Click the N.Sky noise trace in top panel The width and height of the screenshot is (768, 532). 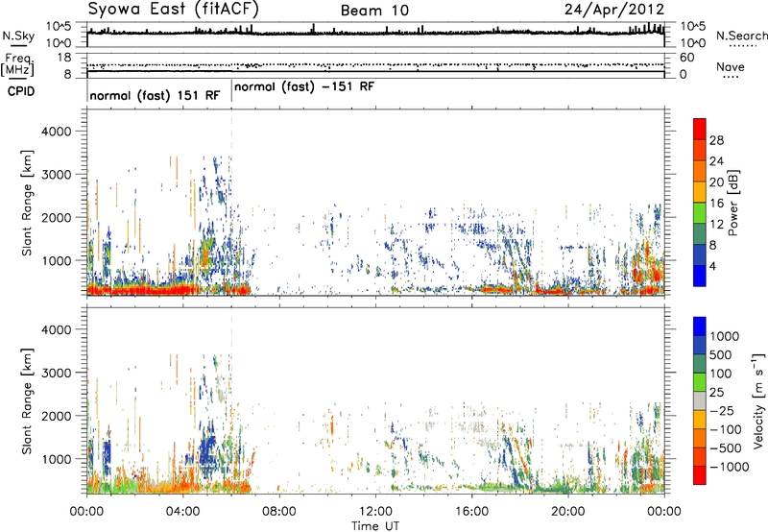[375, 33]
